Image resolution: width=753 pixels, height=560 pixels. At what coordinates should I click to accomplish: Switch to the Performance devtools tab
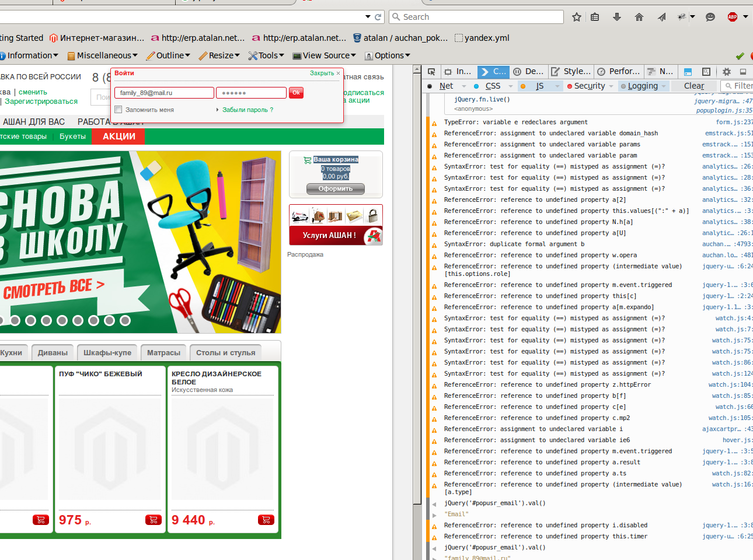tap(618, 72)
